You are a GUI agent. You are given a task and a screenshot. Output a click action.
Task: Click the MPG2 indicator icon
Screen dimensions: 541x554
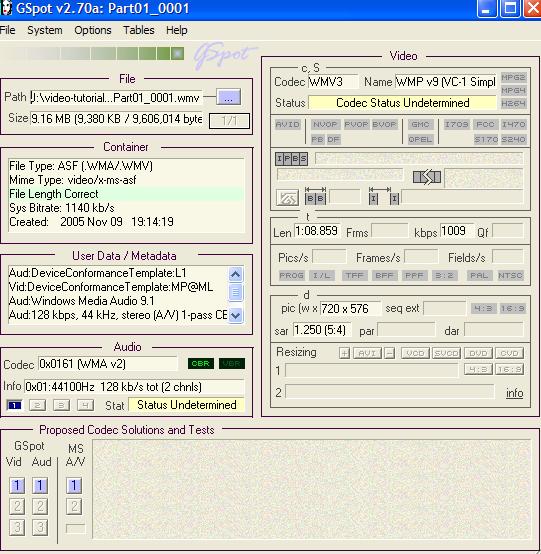[x=513, y=77]
